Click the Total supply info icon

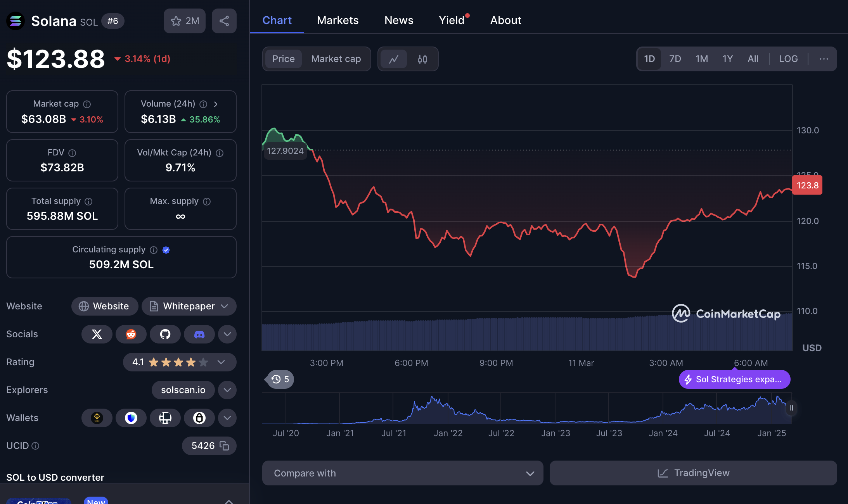point(88,202)
